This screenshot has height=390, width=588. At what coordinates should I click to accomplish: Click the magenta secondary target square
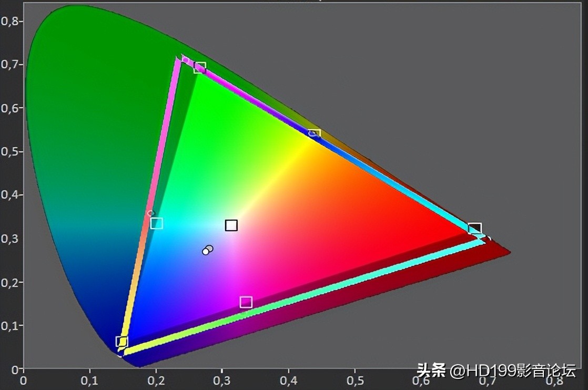click(x=246, y=302)
